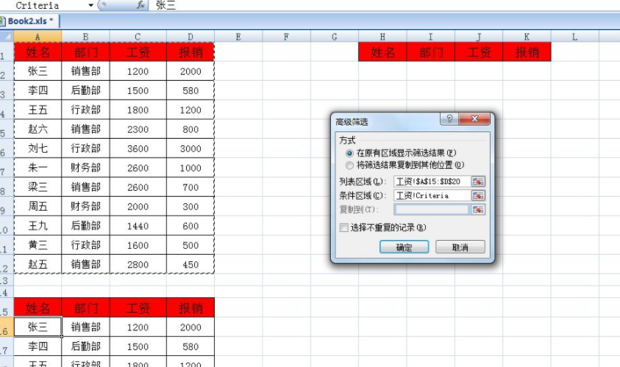Select column L header
Viewport: 620px width, 367px height.
tap(575, 37)
